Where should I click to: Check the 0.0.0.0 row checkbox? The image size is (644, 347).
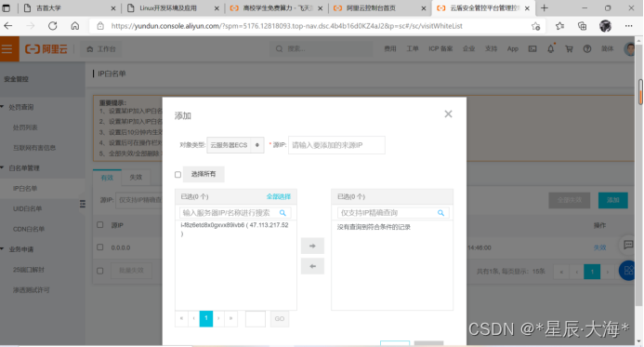[99, 247]
